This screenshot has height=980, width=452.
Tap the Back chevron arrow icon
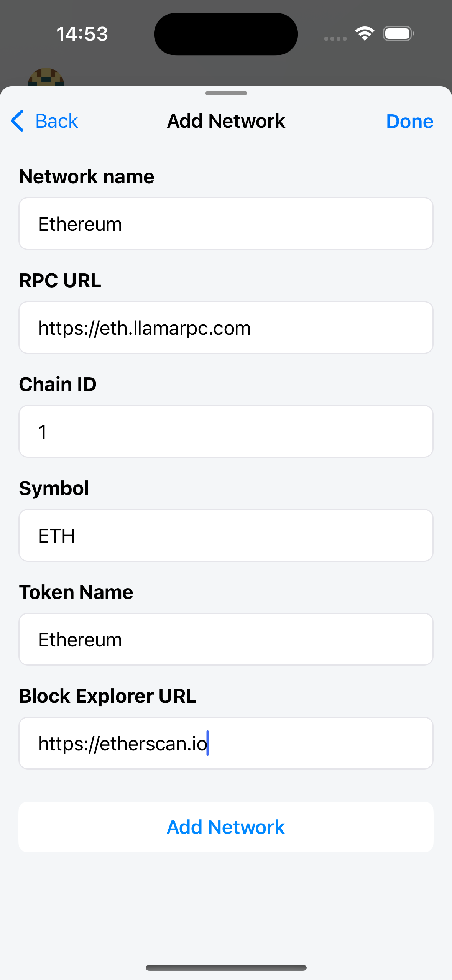(x=17, y=121)
